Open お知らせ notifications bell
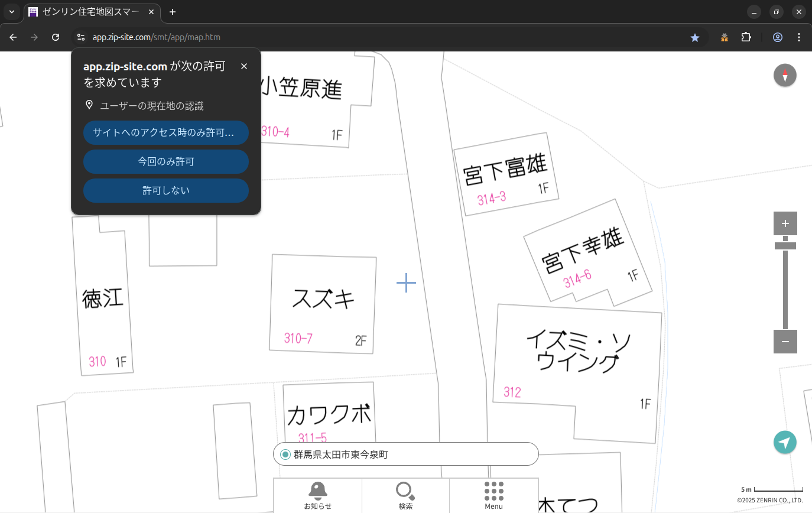Viewport: 812px width, 513px height. [318, 495]
